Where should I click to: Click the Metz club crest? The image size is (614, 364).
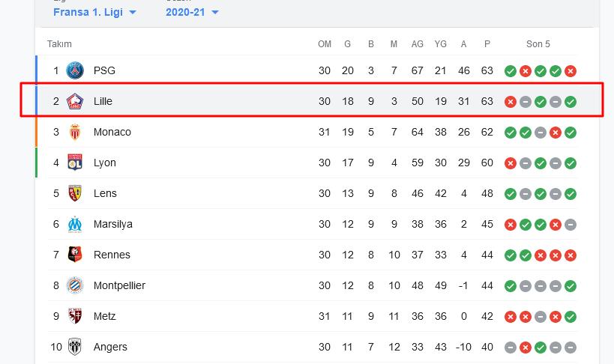pyautogui.click(x=75, y=316)
